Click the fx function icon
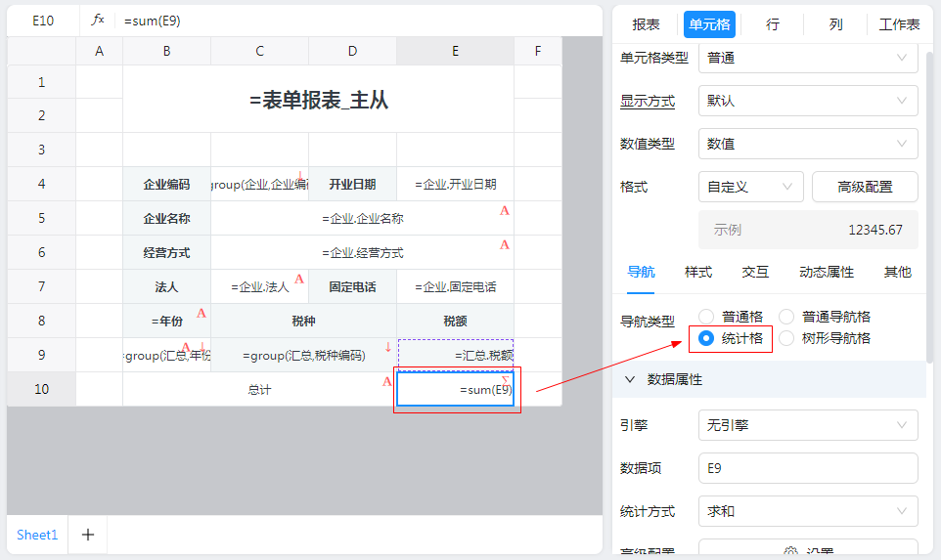 98,20
